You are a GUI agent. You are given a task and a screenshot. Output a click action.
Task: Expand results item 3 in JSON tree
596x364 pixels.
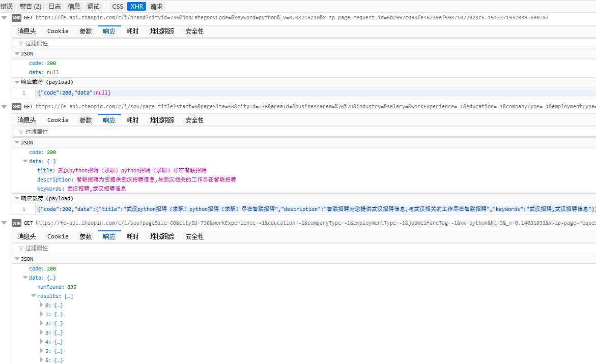(x=42, y=332)
